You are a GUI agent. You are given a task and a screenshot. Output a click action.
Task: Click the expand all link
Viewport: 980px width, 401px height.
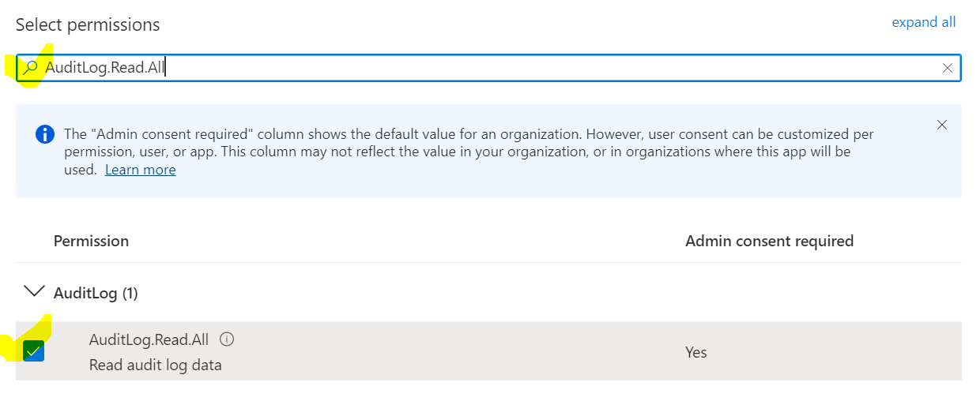[923, 22]
